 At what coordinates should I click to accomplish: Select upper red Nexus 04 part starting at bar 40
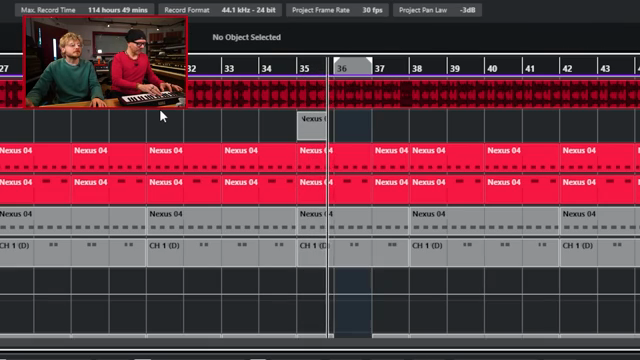(x=522, y=158)
